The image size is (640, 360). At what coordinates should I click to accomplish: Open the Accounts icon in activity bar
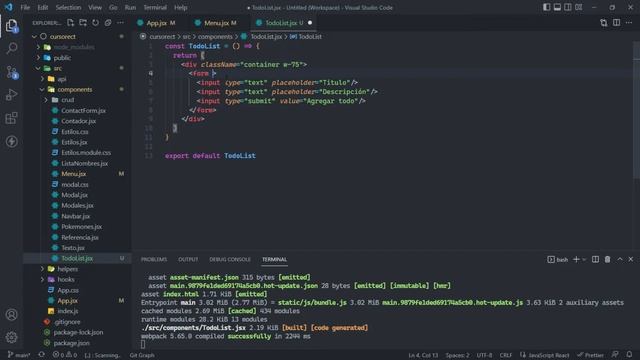pyautogui.click(x=11, y=315)
